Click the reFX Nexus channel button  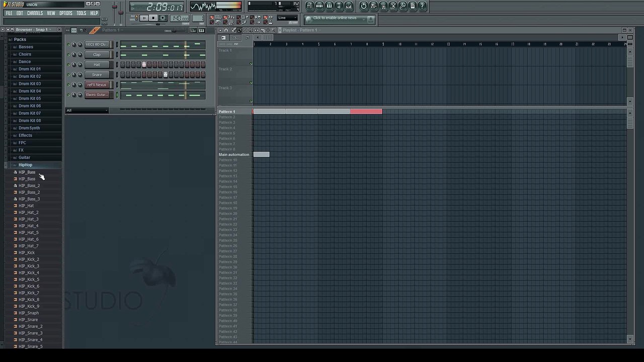click(x=97, y=84)
